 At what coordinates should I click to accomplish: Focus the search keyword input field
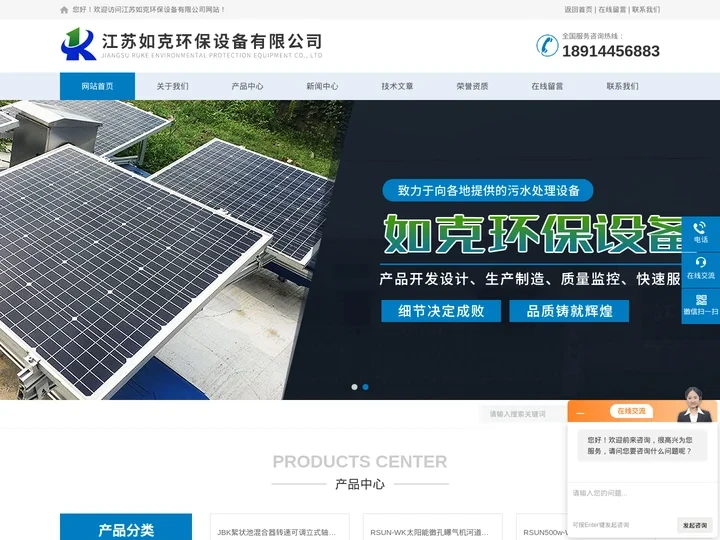pos(523,414)
